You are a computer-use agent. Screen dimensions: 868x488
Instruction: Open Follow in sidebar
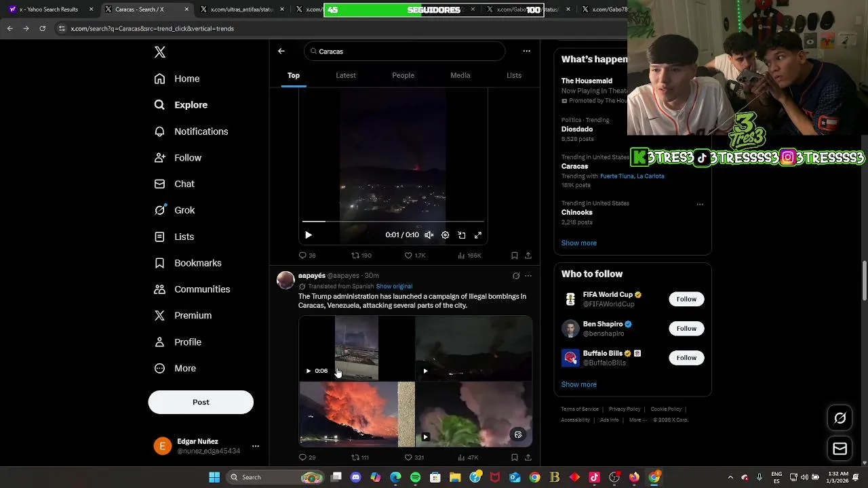tap(178, 158)
